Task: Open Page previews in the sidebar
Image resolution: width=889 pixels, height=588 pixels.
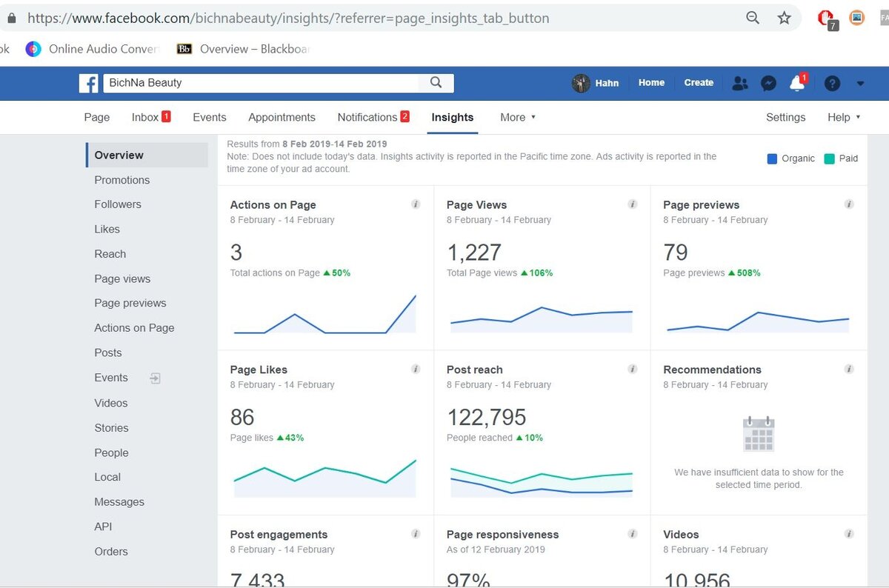Action: point(130,303)
